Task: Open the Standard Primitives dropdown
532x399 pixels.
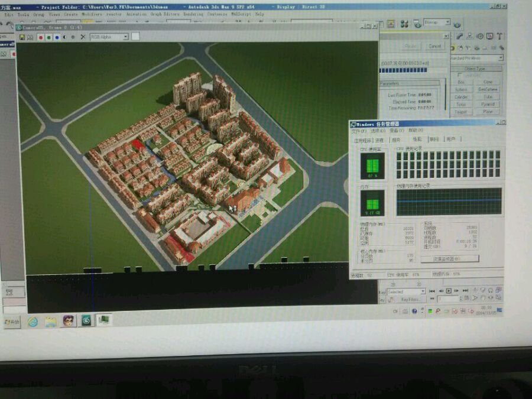Action: point(476,58)
